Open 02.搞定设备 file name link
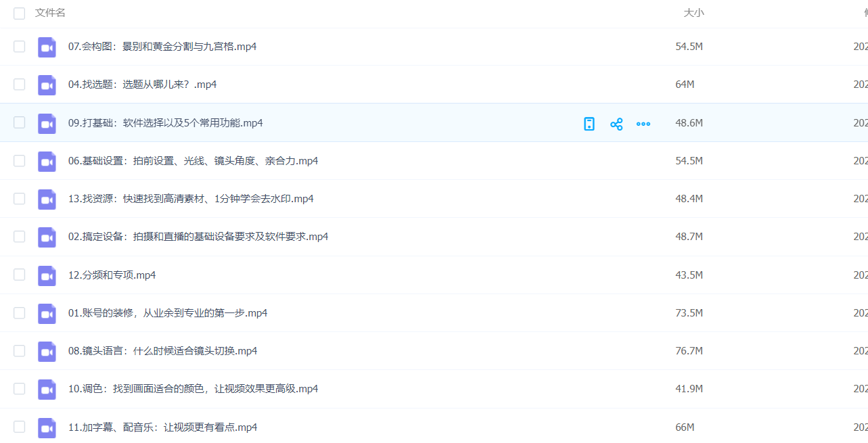Viewport: 868px width, 443px height. tap(198, 237)
